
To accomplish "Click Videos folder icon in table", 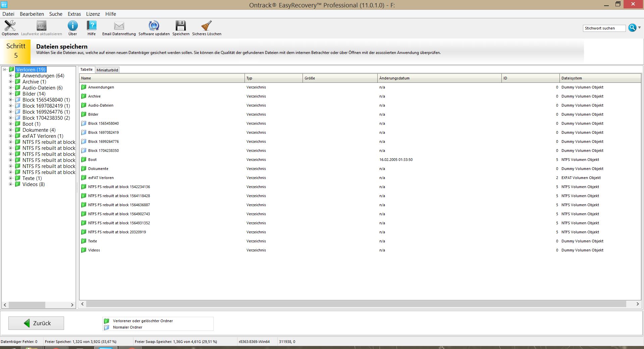I will click(x=84, y=250).
